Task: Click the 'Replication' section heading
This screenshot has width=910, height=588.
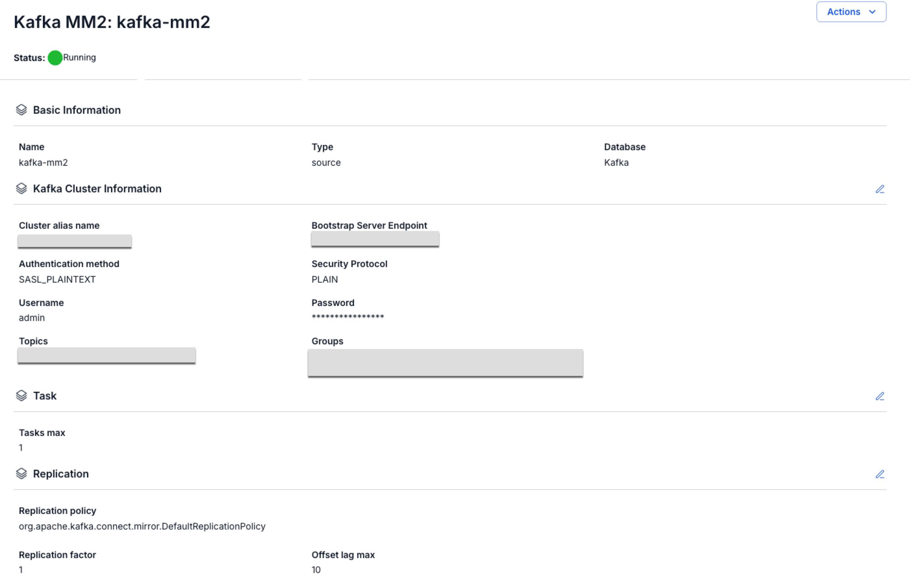Action: tap(61, 474)
